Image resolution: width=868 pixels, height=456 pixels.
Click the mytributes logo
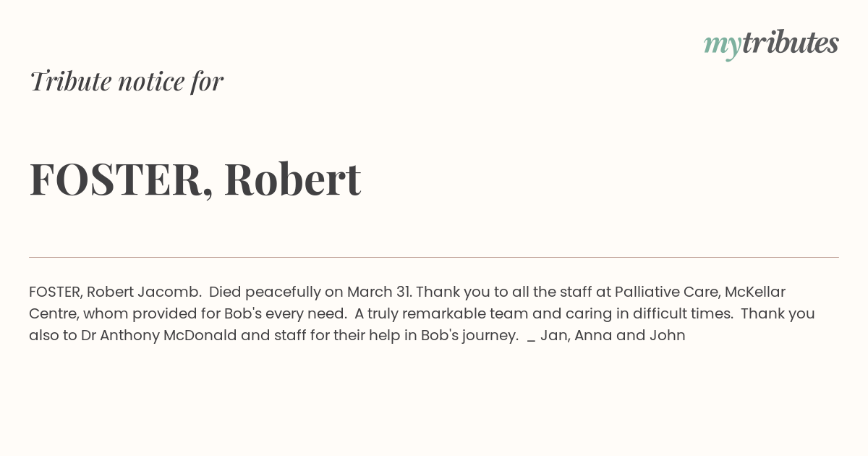coord(771,44)
